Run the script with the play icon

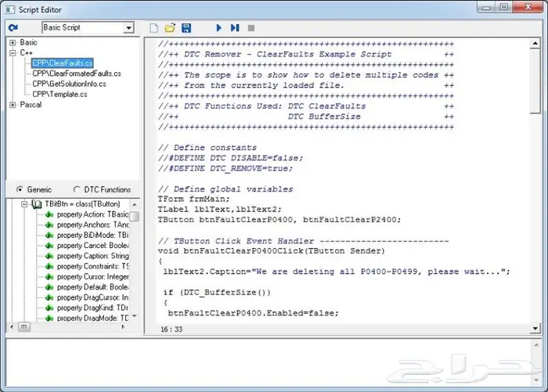[x=219, y=28]
